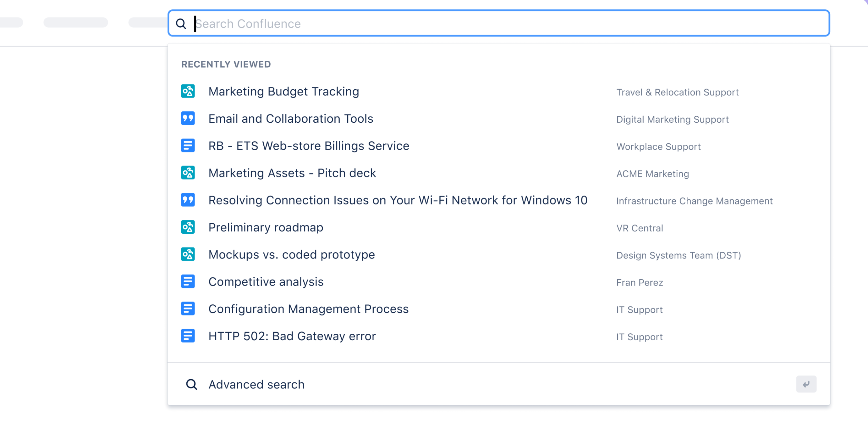The image size is (868, 434).
Task: Open Mockups vs. coded prototype
Action: pos(291,255)
